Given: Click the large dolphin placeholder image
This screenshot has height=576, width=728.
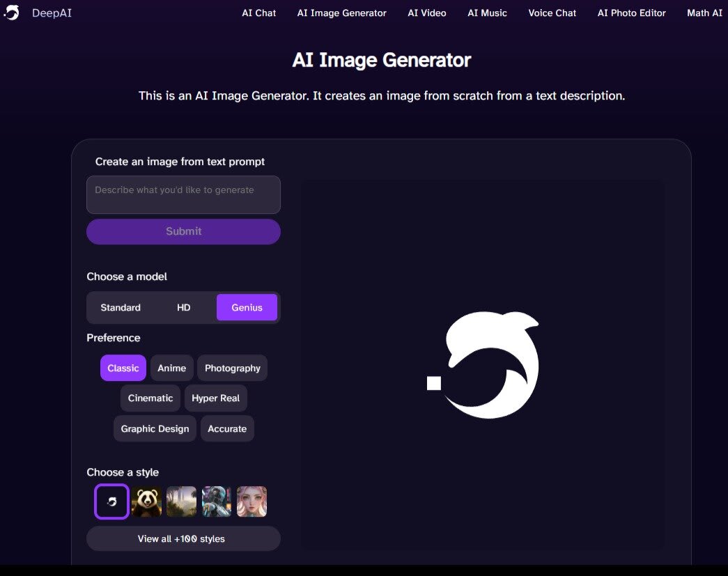Looking at the screenshot, I should (483, 365).
